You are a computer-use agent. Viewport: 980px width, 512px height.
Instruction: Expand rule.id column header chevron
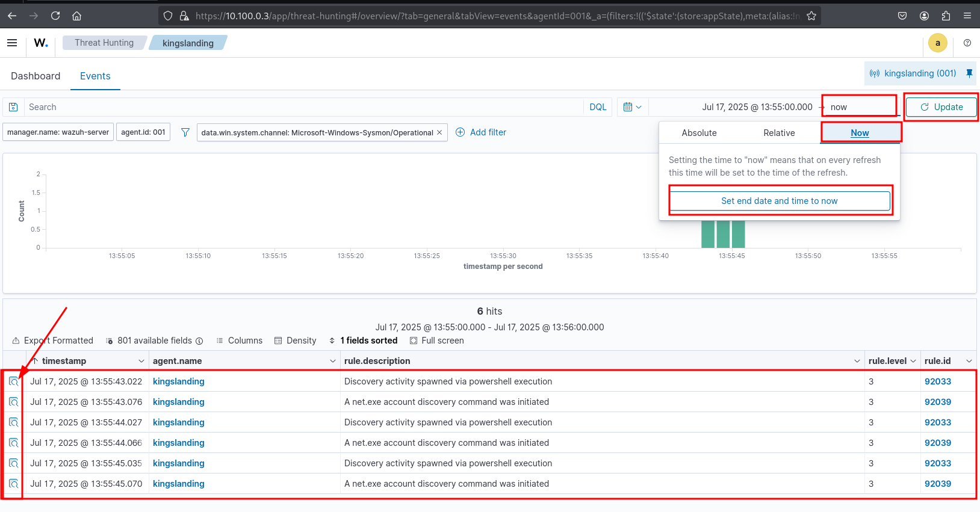coord(969,361)
